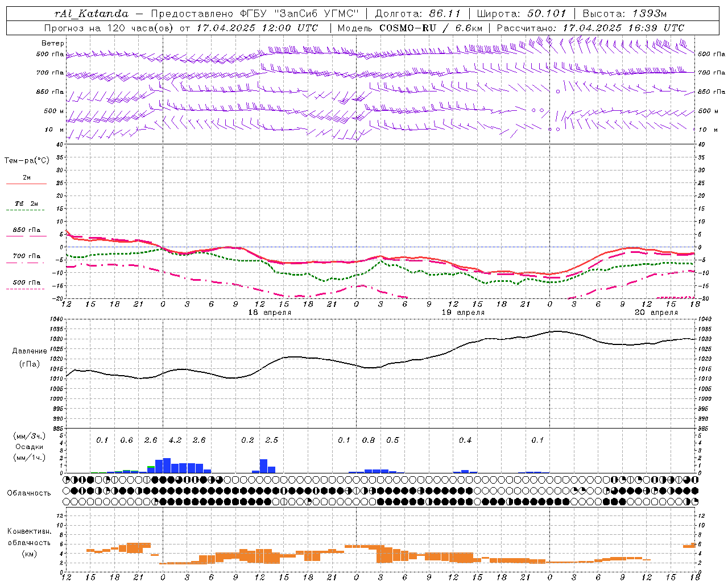
Task: Select the model name COSMO-RU / 6.6км
Action: [x=431, y=28]
